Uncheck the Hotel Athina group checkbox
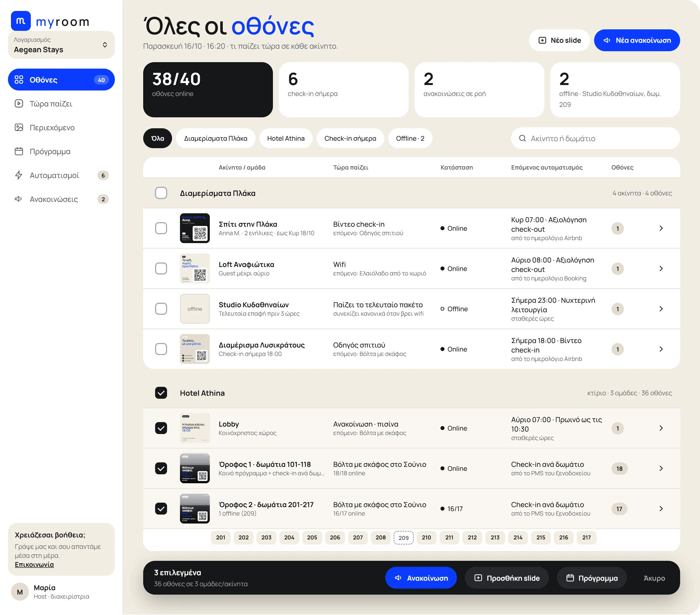 [x=161, y=393]
